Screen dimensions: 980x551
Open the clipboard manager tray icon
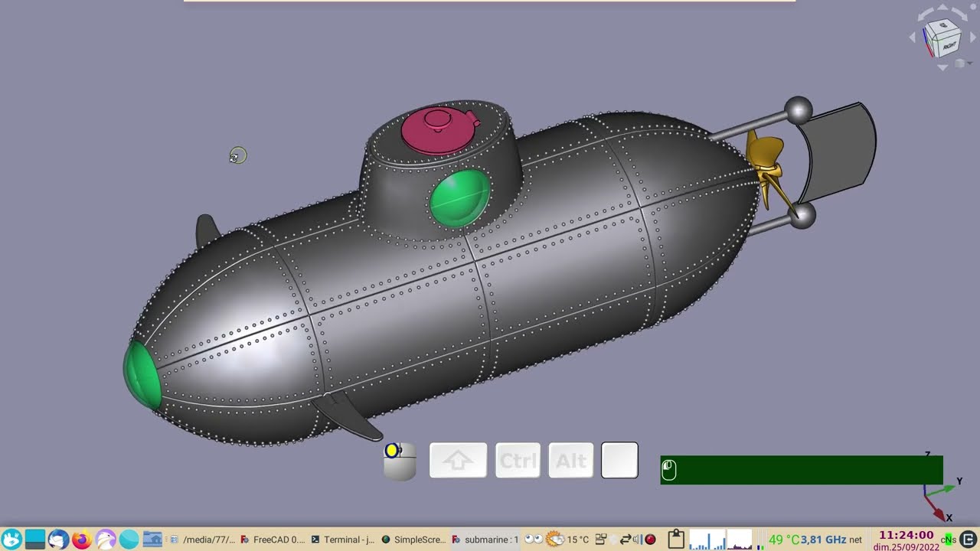click(675, 540)
